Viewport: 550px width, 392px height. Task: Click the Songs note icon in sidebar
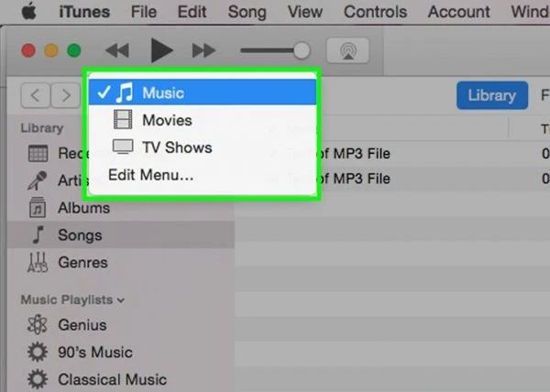[x=38, y=234]
